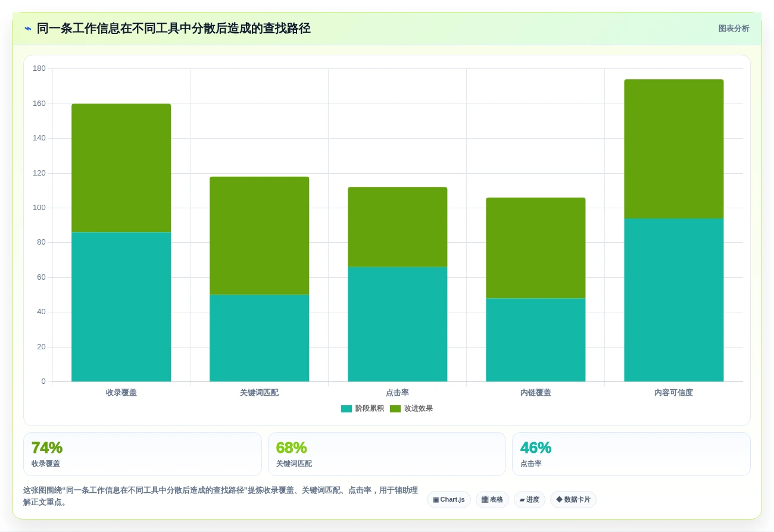Toggle the 改进效果 legend item
The width and height of the screenshot is (774, 532).
click(x=411, y=408)
